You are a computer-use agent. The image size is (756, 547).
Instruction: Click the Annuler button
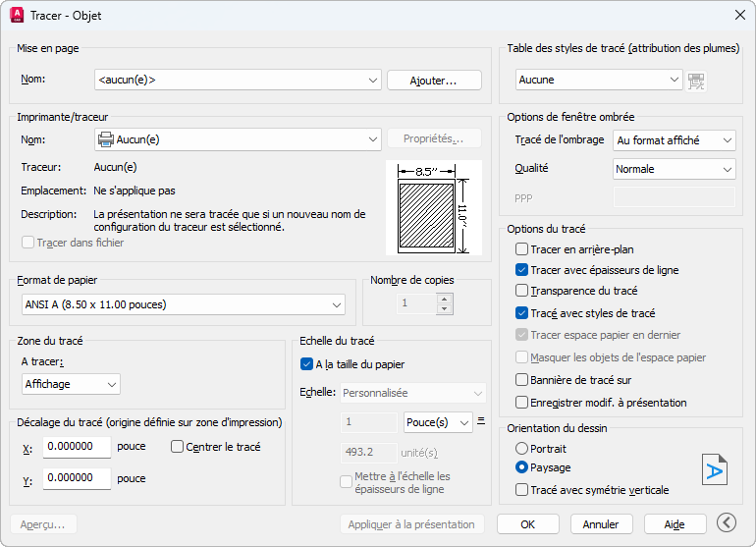[601, 524]
